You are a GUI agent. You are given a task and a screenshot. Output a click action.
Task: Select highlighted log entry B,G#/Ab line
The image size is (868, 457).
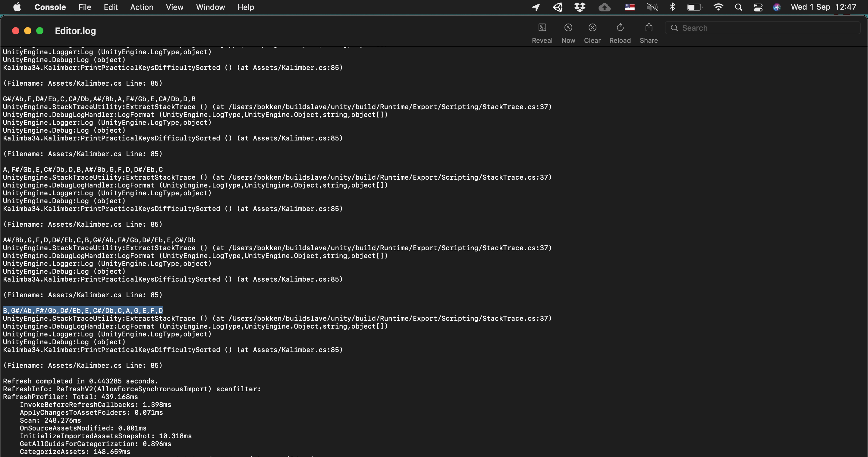(83, 310)
